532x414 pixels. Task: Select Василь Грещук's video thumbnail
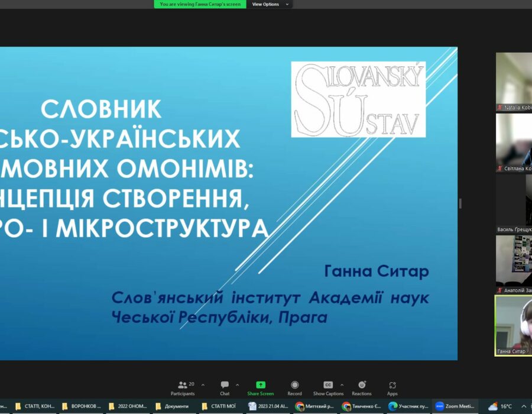click(x=513, y=203)
